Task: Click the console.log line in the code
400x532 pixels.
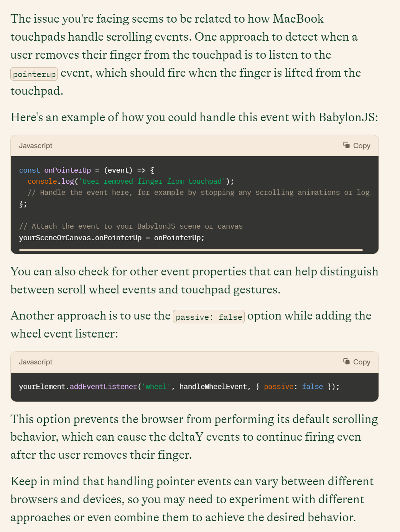Action: (x=130, y=181)
